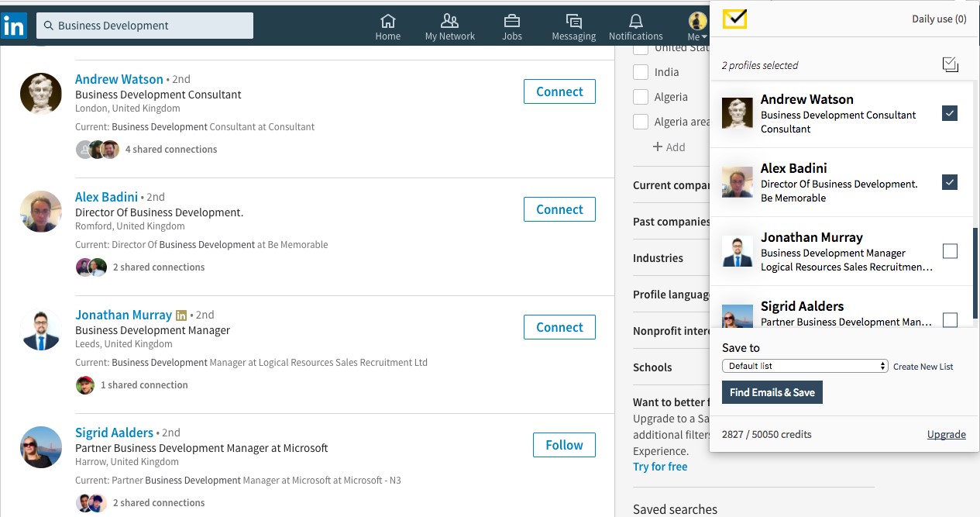Uncheck Andrew Watson in extension panel
This screenshot has width=980, height=517.
click(x=950, y=113)
